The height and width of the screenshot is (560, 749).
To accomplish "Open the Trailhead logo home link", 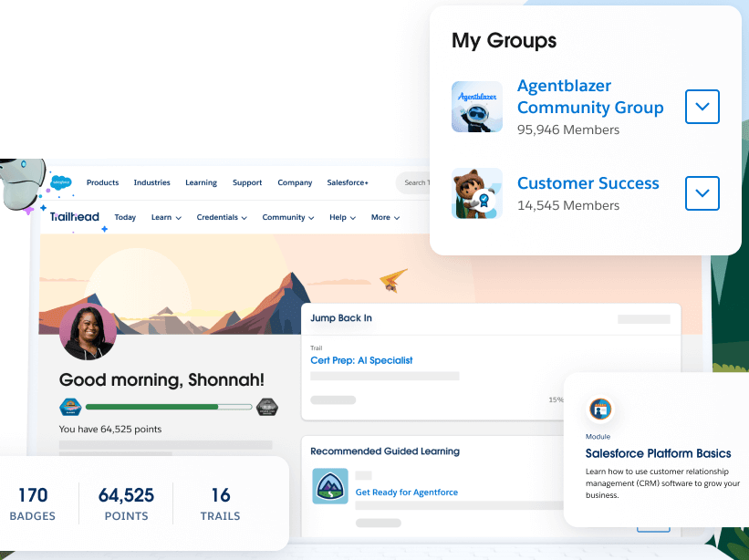I will [75, 217].
